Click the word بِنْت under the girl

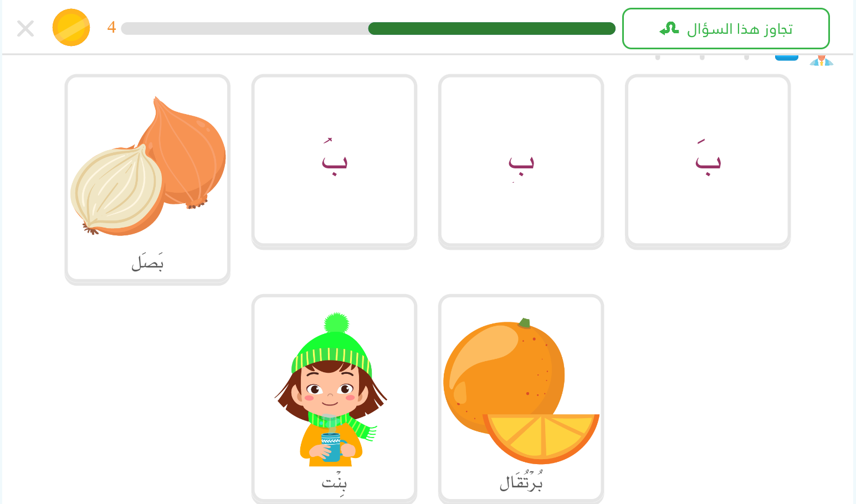(334, 482)
